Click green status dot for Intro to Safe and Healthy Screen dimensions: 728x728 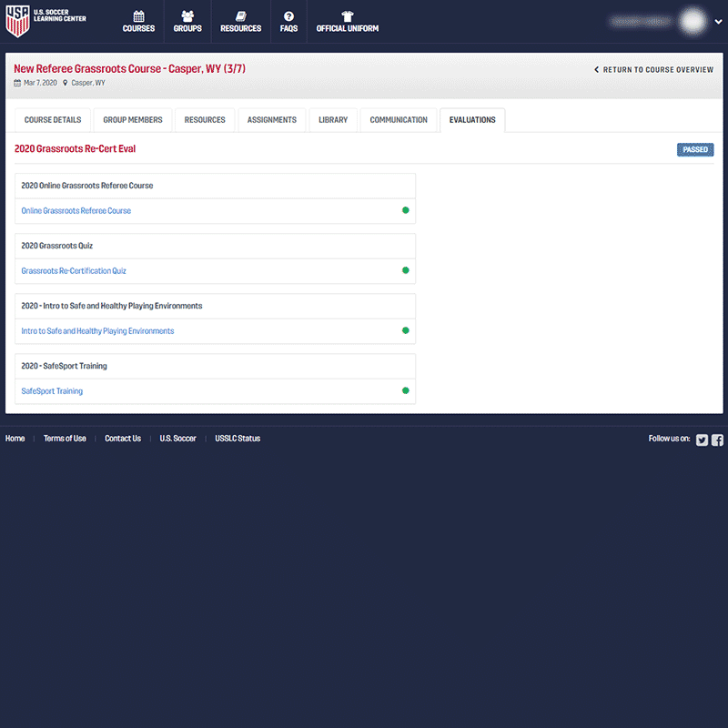pyautogui.click(x=405, y=330)
